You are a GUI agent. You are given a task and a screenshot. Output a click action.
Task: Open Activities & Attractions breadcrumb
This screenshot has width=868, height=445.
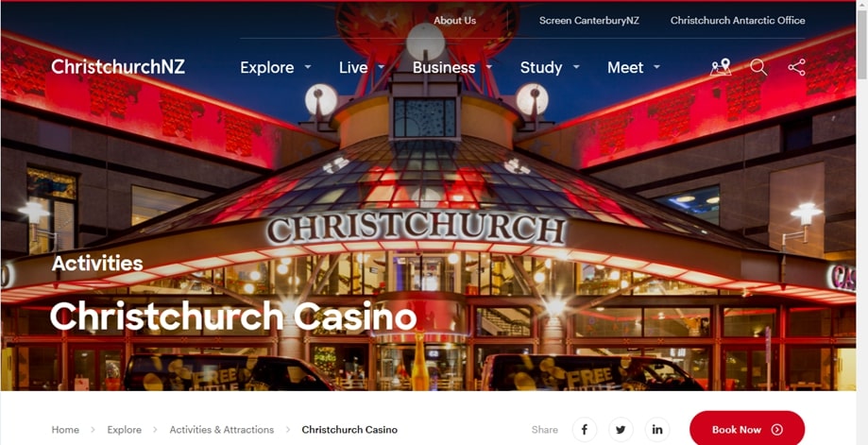(221, 430)
